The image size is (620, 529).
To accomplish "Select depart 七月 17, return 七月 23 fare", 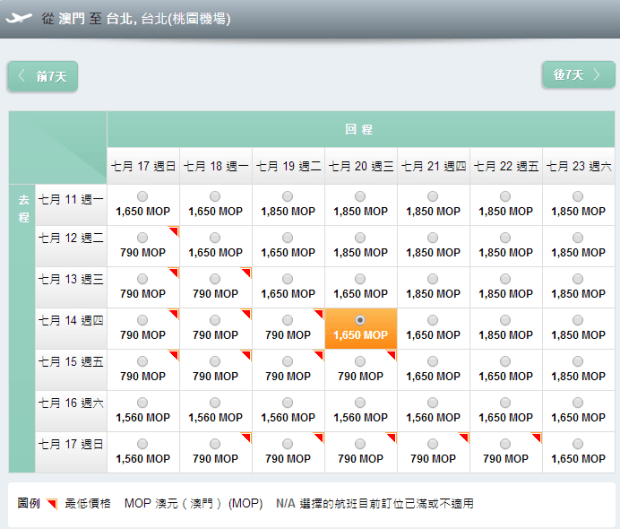I will tap(578, 444).
